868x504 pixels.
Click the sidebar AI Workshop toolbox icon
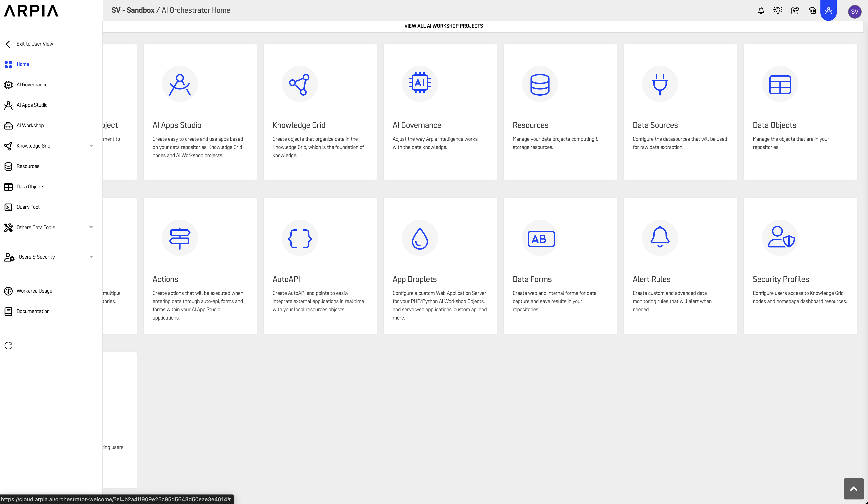8,125
